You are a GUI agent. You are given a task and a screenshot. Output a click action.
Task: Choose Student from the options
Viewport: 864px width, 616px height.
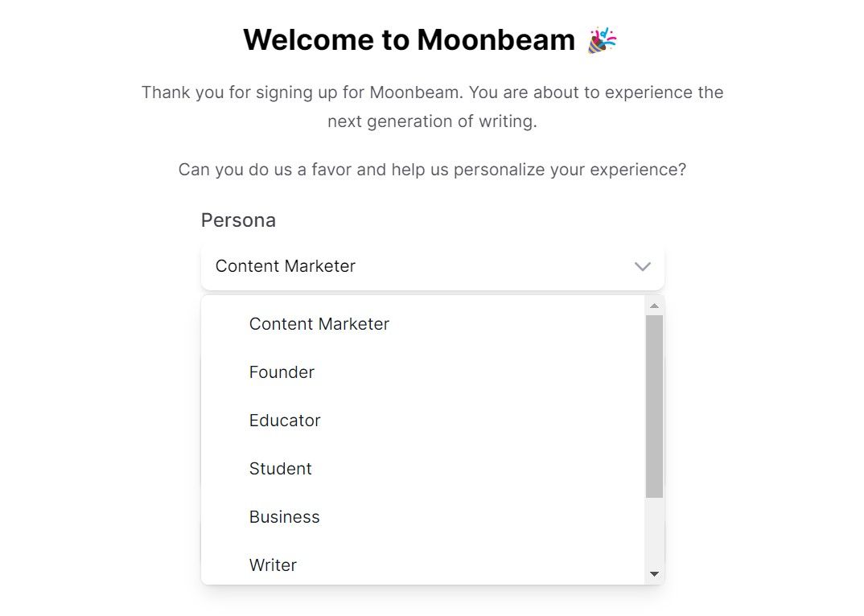tap(280, 468)
